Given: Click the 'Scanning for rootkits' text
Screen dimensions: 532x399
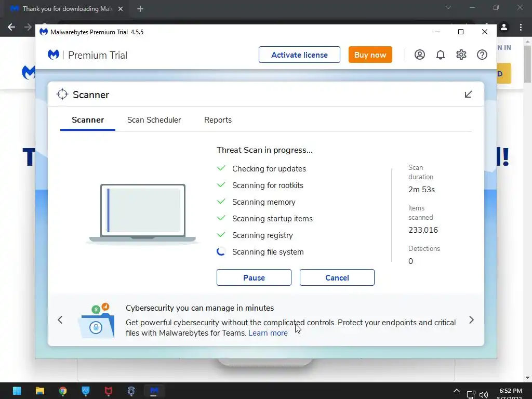Looking at the screenshot, I should 268,185.
